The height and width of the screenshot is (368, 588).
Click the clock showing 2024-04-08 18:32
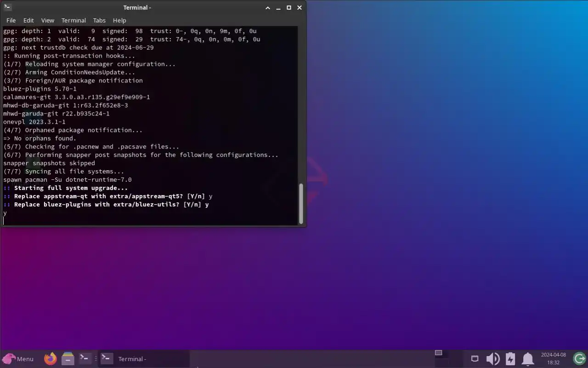(x=554, y=359)
